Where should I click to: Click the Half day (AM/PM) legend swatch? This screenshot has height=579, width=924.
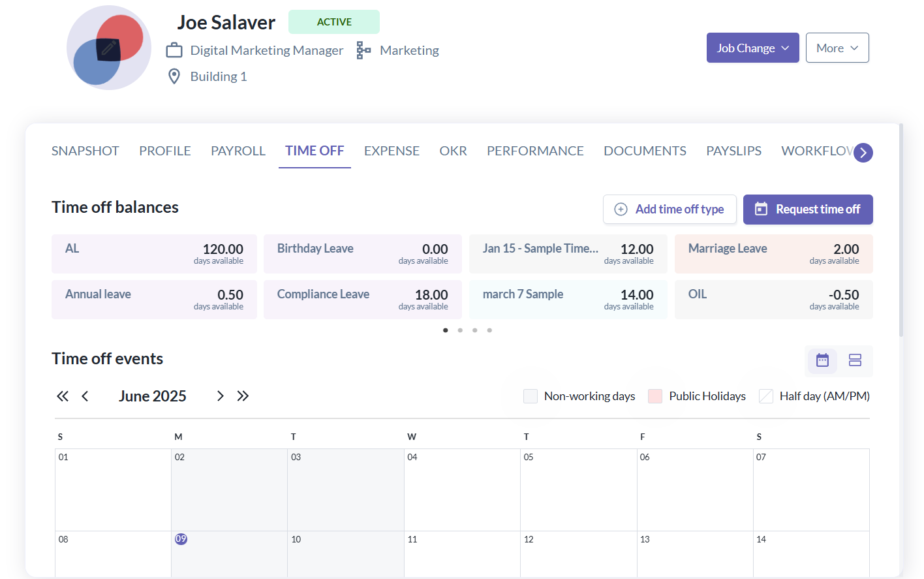tap(766, 396)
